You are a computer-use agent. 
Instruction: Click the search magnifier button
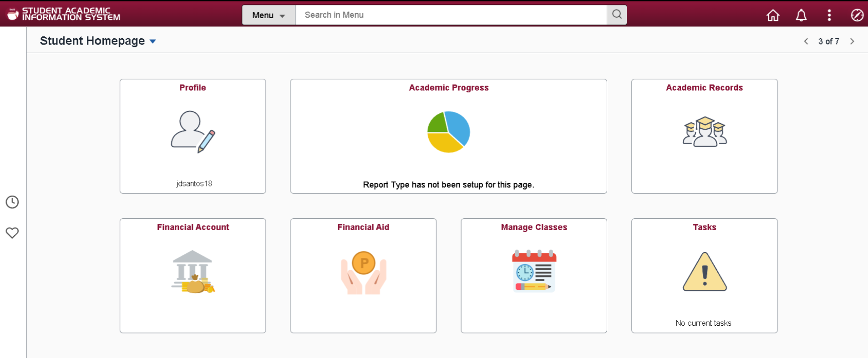[x=617, y=15]
